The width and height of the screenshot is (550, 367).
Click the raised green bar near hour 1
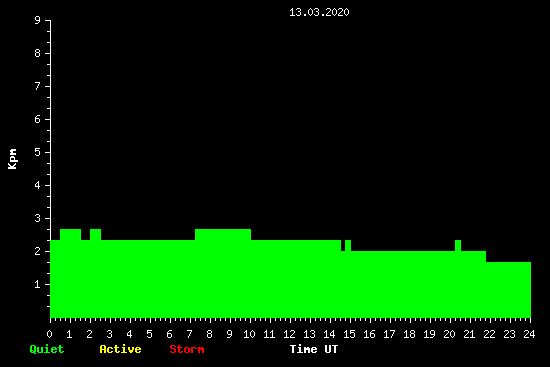click(71, 234)
